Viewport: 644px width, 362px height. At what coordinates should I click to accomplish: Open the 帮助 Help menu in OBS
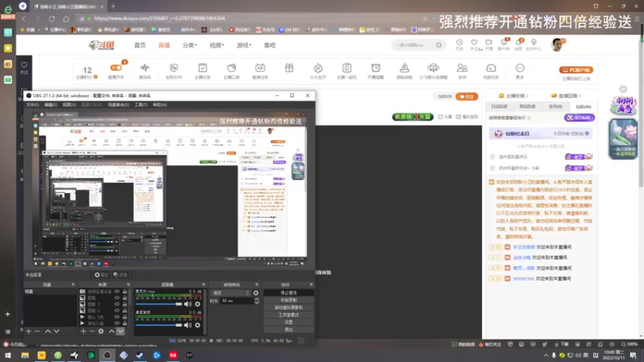click(159, 105)
